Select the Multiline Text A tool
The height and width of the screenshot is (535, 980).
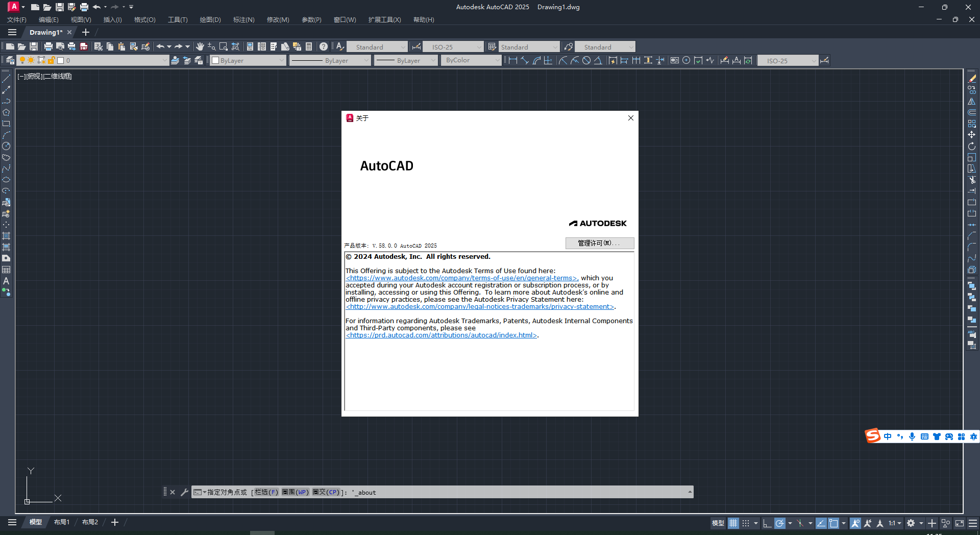click(x=6, y=281)
